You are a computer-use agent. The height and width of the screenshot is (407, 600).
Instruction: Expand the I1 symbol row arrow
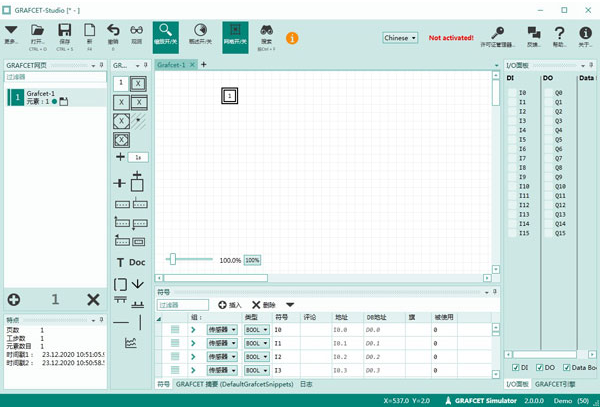pos(193,342)
